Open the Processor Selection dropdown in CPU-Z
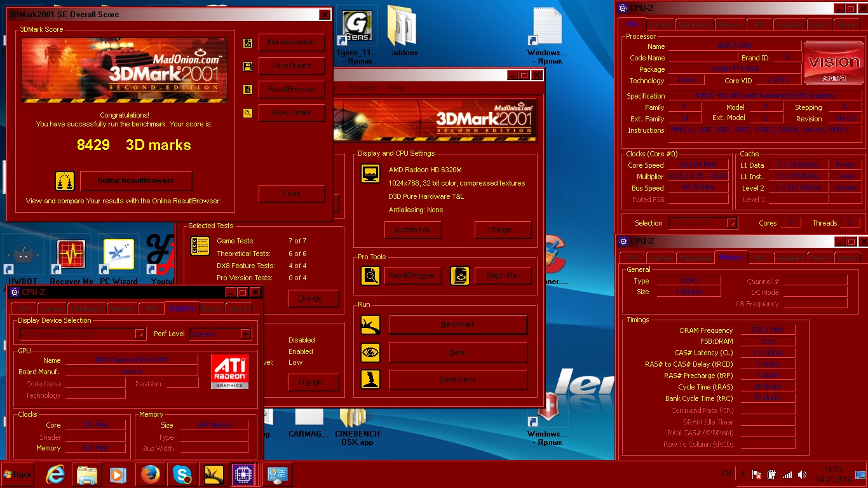 [732, 224]
